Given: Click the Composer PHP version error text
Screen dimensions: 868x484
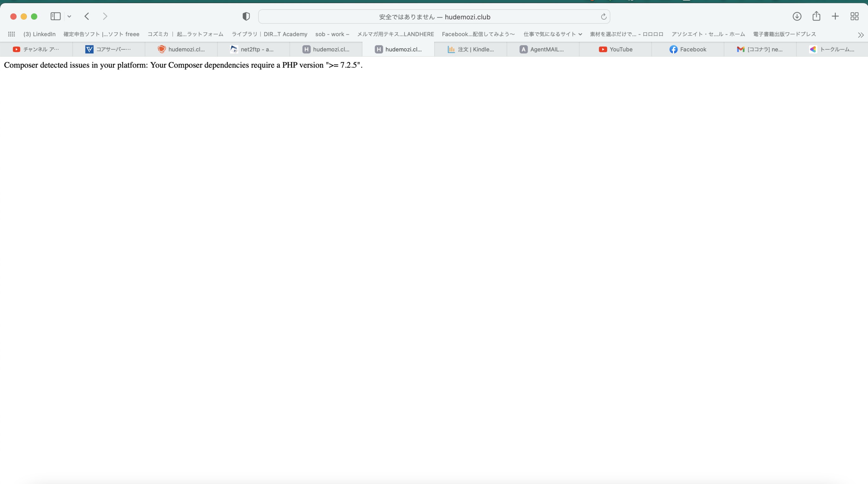Looking at the screenshot, I should coord(183,65).
